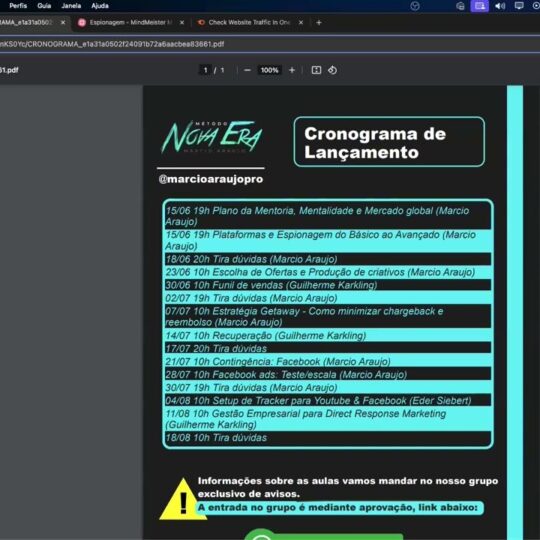Select the '30/06 10h Funil de vendas' row
This screenshot has width=540, height=540.
point(328,285)
